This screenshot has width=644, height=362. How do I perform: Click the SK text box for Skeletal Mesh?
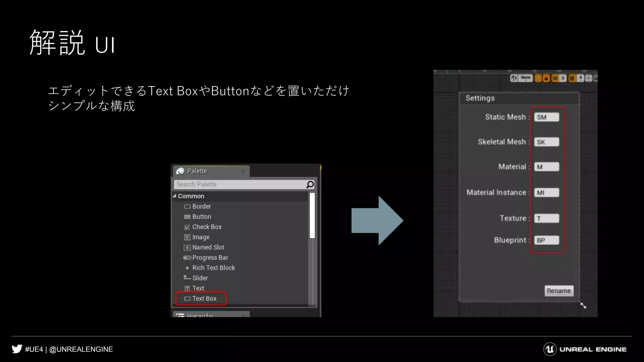(547, 142)
